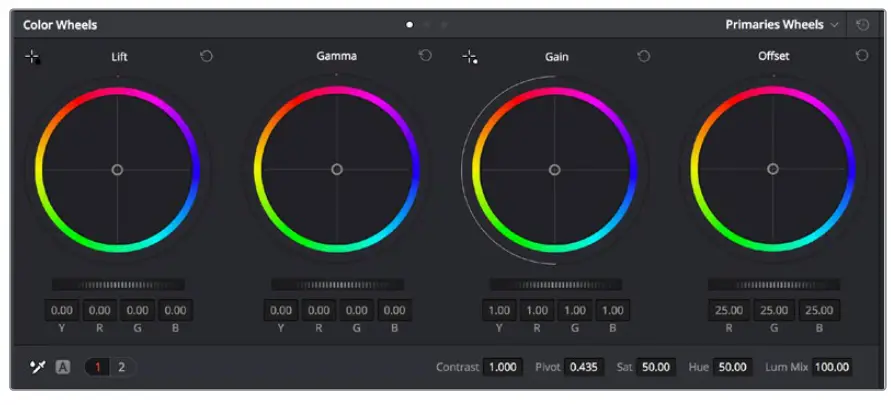The height and width of the screenshot is (405, 891).
Task: Select third page dot indicator
Action: (x=444, y=25)
